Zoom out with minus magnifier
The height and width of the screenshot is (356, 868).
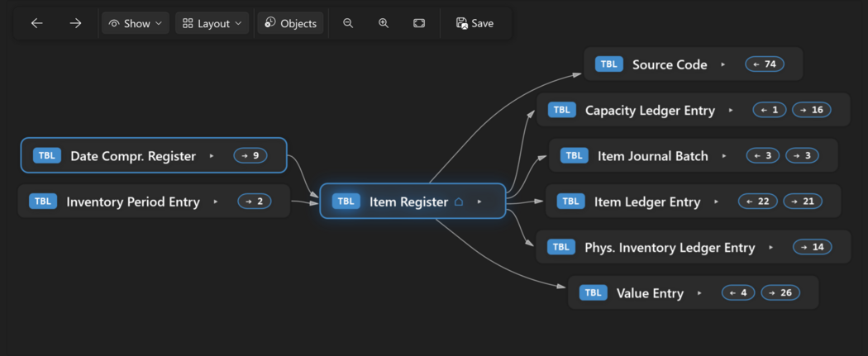click(x=348, y=23)
